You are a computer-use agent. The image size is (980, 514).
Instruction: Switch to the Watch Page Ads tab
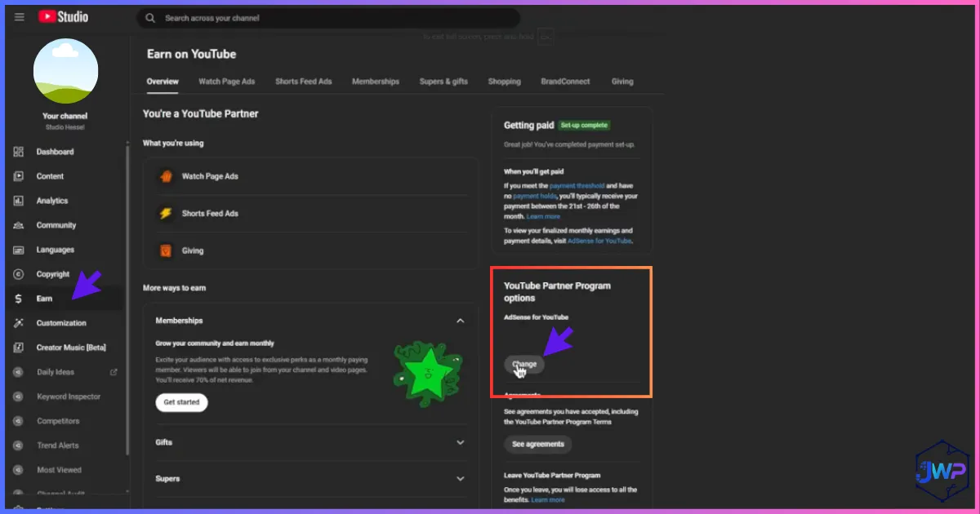pos(227,82)
